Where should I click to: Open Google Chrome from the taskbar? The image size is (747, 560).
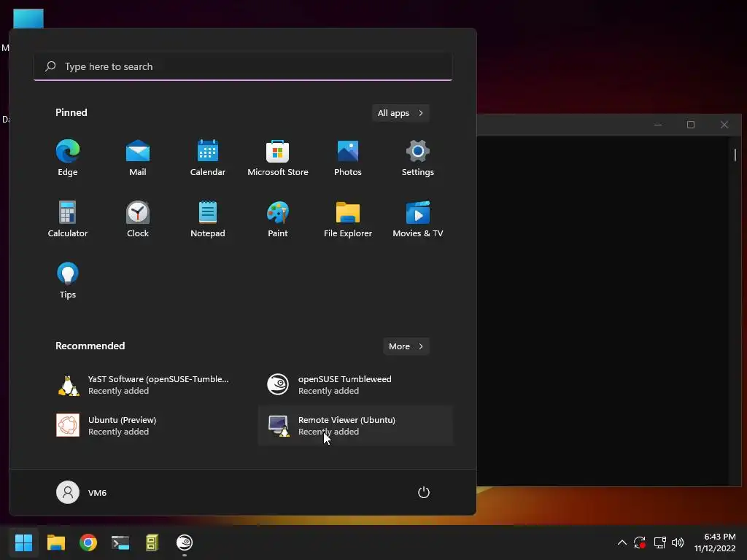click(88, 542)
